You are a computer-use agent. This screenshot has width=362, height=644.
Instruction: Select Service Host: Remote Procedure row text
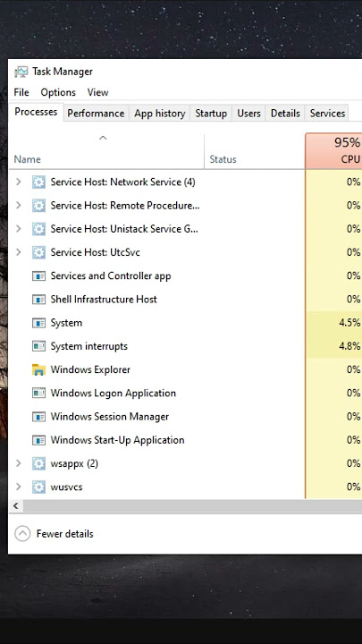125,206
